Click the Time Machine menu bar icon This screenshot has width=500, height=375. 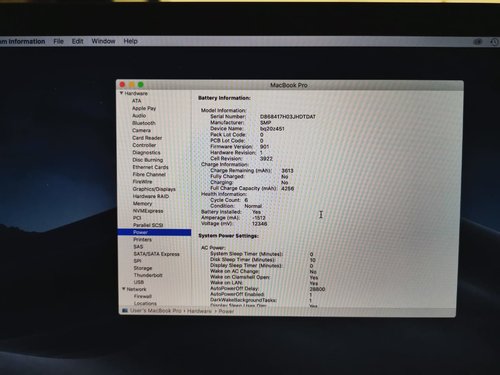pyautogui.click(x=494, y=42)
